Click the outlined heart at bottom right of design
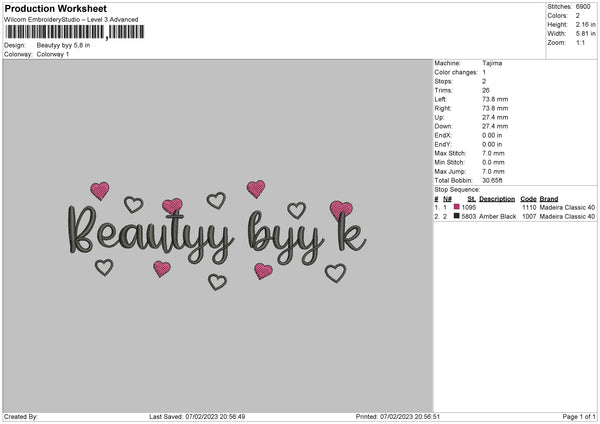 [x=335, y=272]
